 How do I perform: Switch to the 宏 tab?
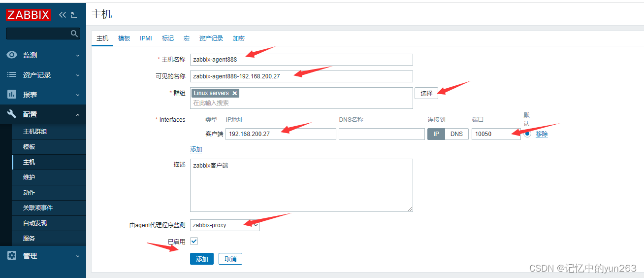point(187,38)
